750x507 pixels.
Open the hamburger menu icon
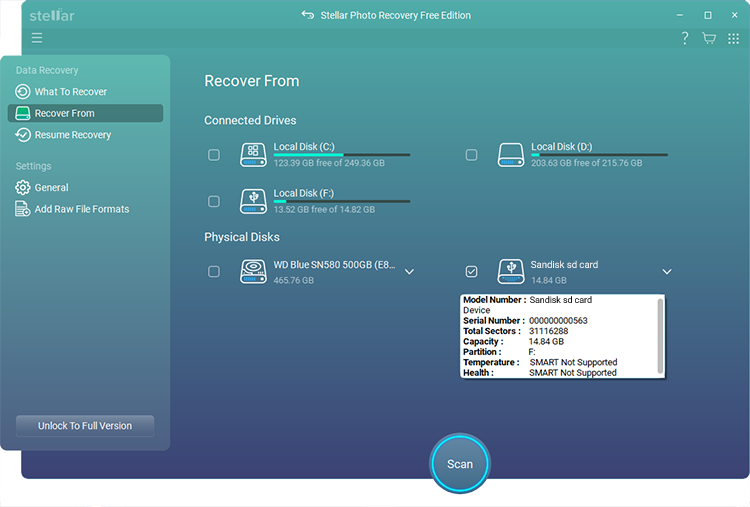click(x=37, y=38)
